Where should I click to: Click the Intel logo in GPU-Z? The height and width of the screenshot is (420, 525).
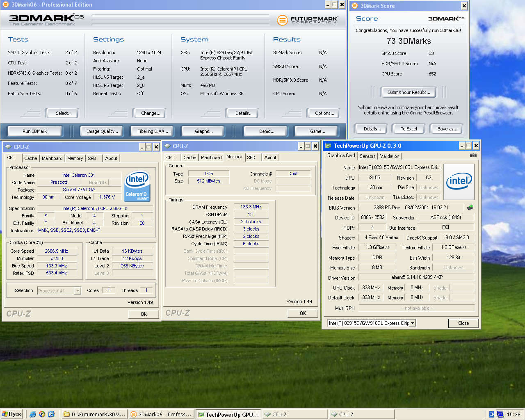(459, 182)
